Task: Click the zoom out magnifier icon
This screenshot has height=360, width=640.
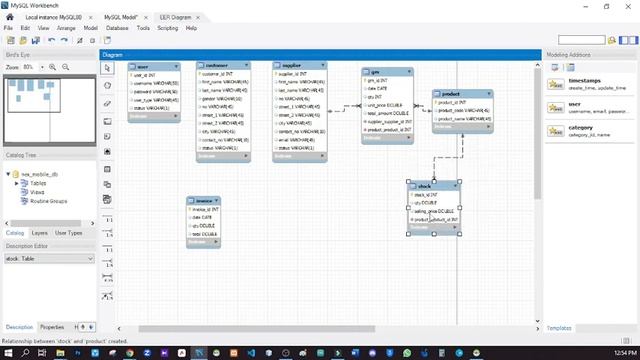Action: (66, 67)
